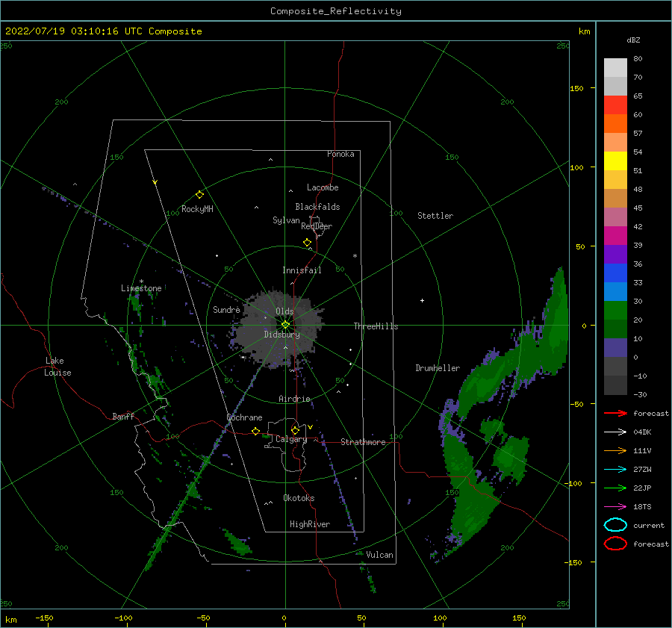
Task: Click the 150 km north axis tick label
Action: [576, 88]
